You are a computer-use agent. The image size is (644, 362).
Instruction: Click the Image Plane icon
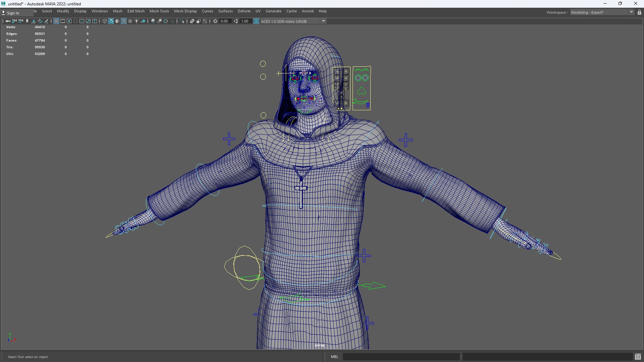[34, 21]
